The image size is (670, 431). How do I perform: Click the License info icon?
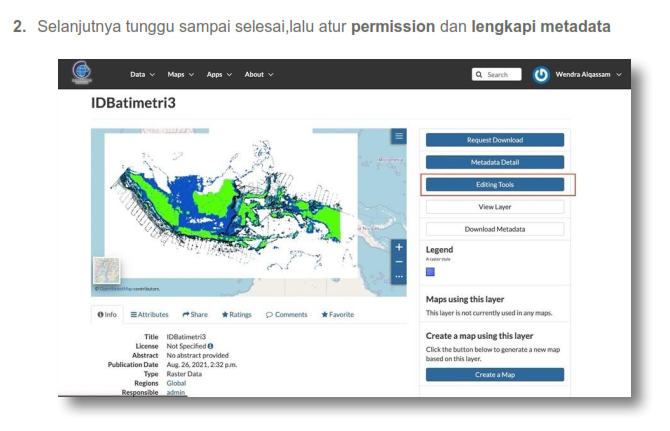click(211, 346)
